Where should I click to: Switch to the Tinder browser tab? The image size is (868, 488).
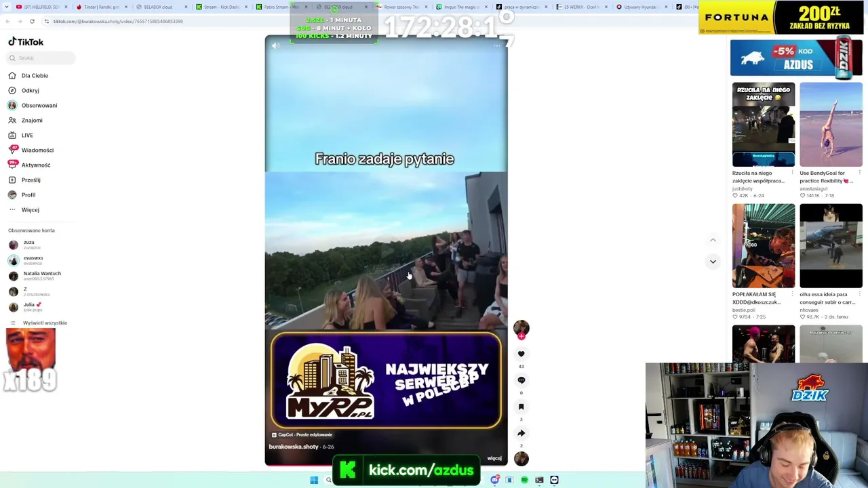(x=100, y=7)
